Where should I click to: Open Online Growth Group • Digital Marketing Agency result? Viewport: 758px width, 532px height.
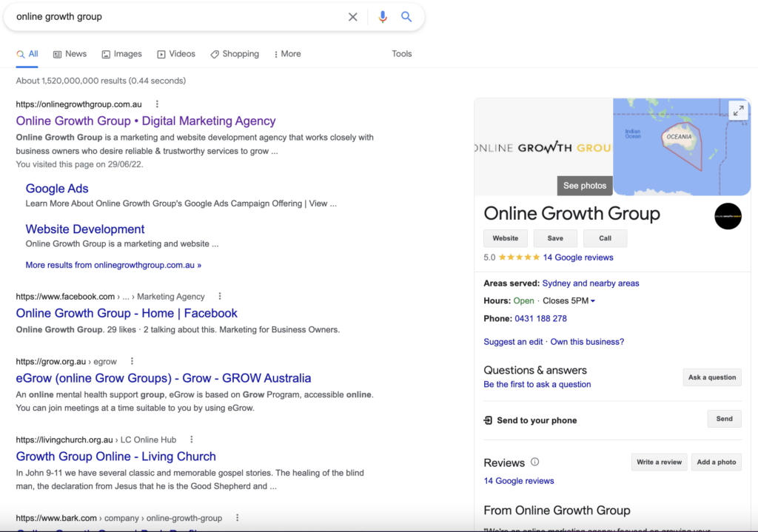tap(146, 121)
